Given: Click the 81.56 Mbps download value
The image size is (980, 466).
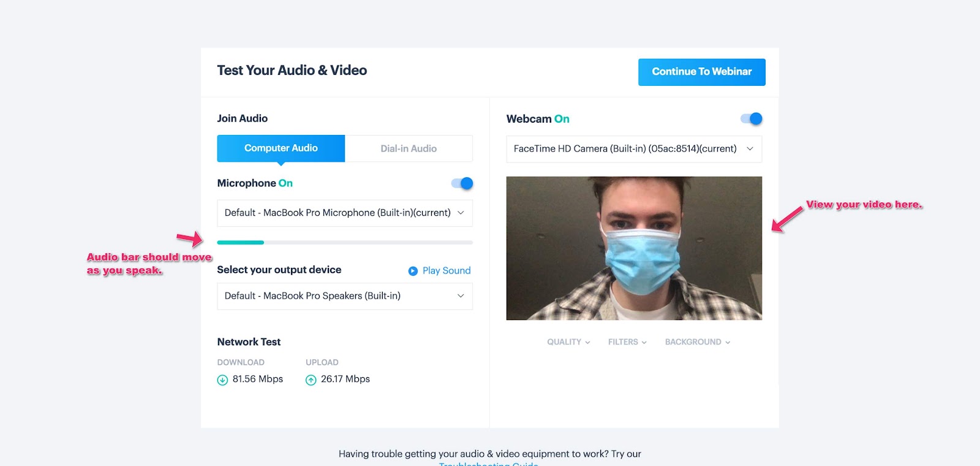Looking at the screenshot, I should (x=258, y=379).
